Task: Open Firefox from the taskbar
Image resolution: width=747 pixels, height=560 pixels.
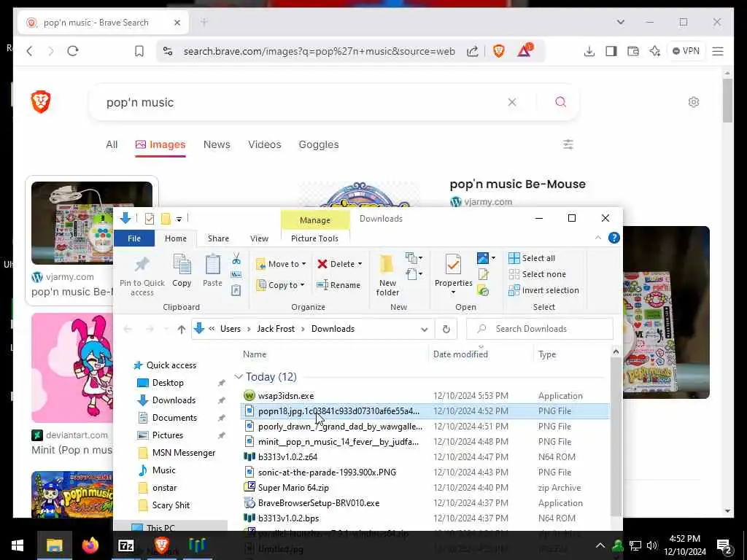Action: [x=90, y=545]
